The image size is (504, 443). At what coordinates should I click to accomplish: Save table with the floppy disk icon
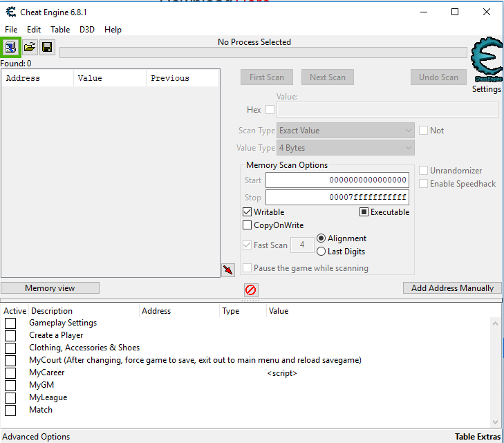coord(47,47)
